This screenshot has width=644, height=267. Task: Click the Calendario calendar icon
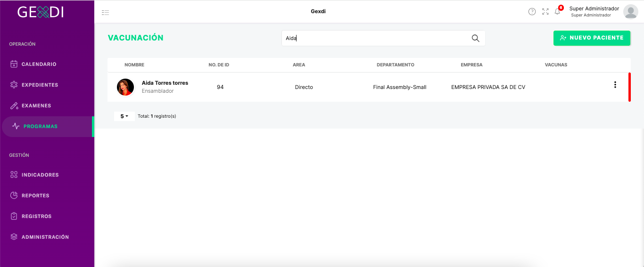point(14,64)
